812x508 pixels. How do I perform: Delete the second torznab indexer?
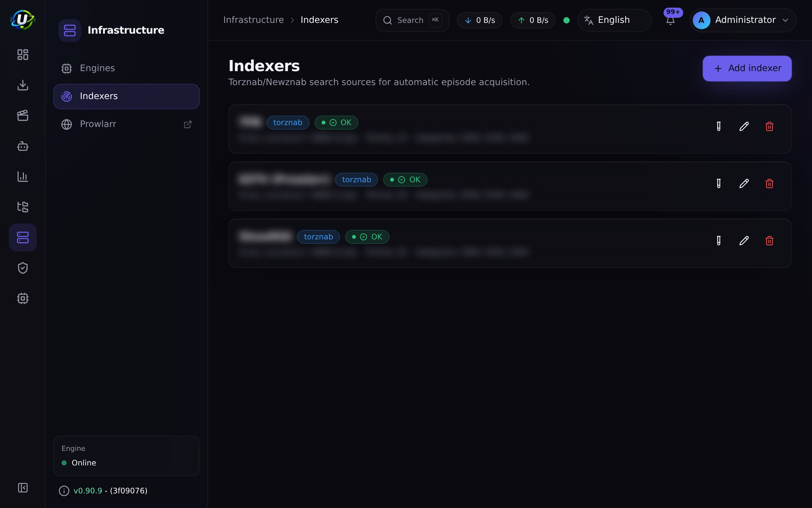[x=769, y=184]
